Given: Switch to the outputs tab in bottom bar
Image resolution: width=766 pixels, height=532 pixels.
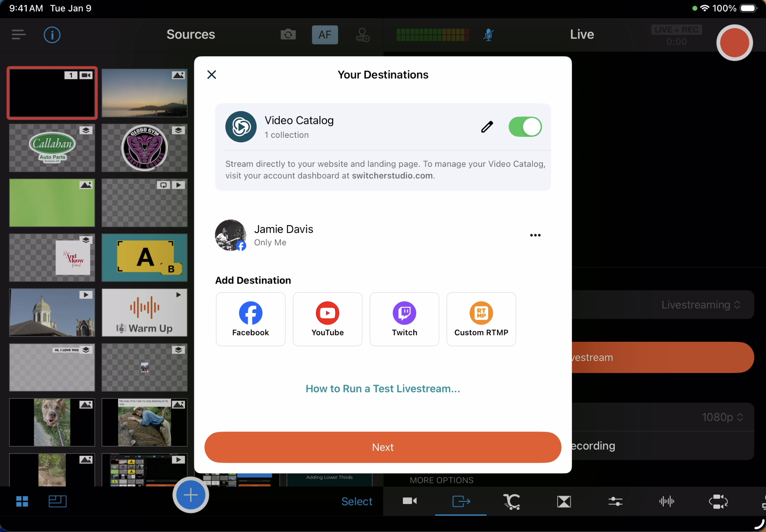Looking at the screenshot, I should click(461, 501).
